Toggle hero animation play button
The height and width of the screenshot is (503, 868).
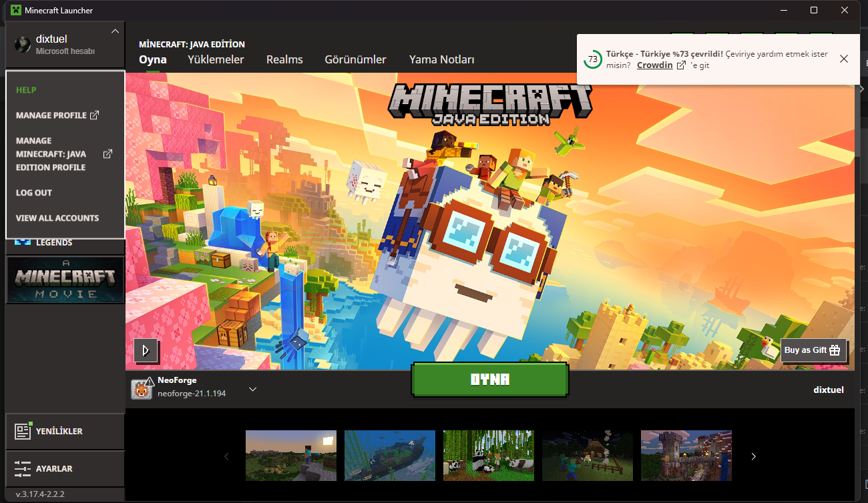coord(146,350)
